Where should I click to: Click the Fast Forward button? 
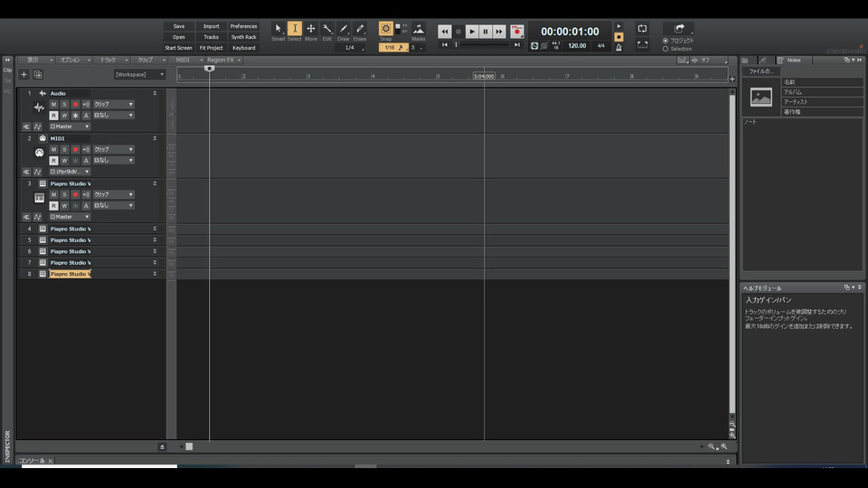click(499, 32)
